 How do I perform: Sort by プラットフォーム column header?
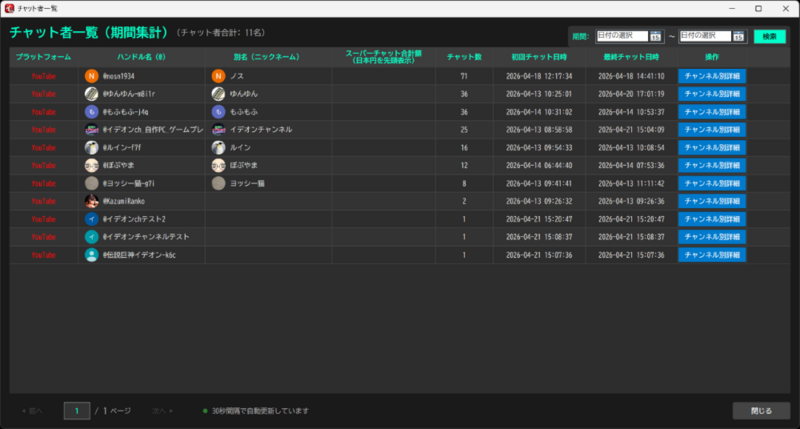[x=43, y=56]
